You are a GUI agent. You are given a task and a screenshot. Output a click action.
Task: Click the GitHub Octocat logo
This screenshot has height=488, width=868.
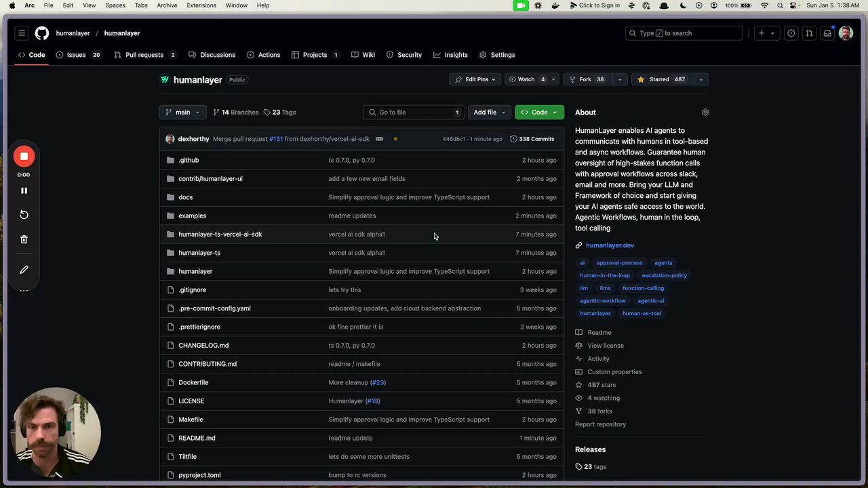pyautogui.click(x=42, y=33)
